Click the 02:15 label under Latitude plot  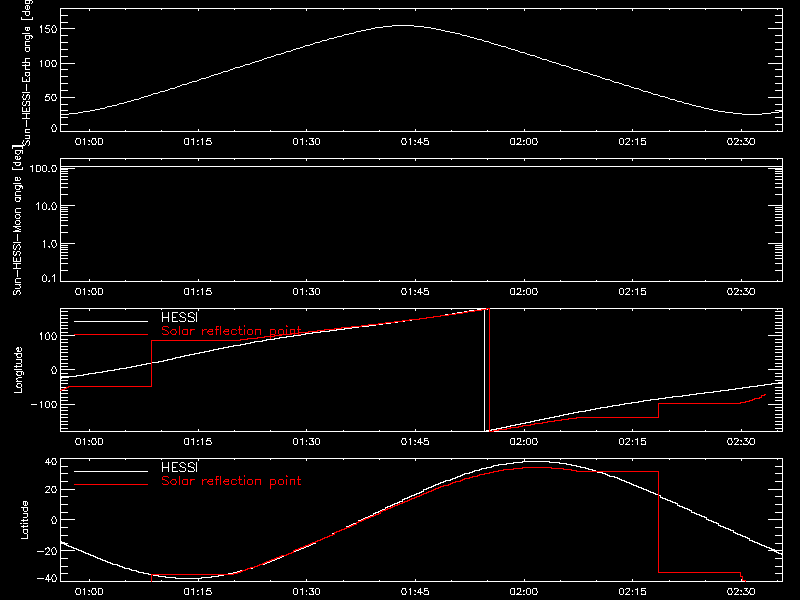632,591
